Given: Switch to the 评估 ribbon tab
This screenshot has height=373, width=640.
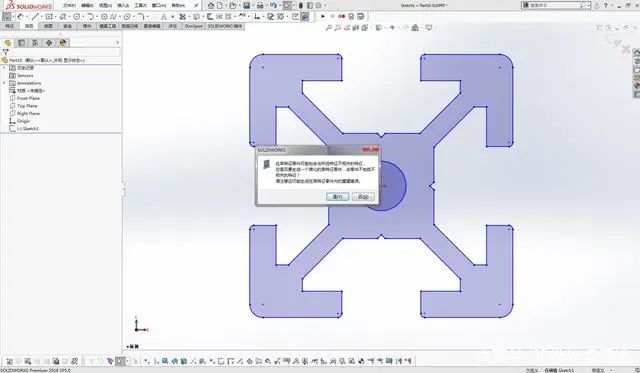Looking at the screenshot, I should click(x=173, y=26).
